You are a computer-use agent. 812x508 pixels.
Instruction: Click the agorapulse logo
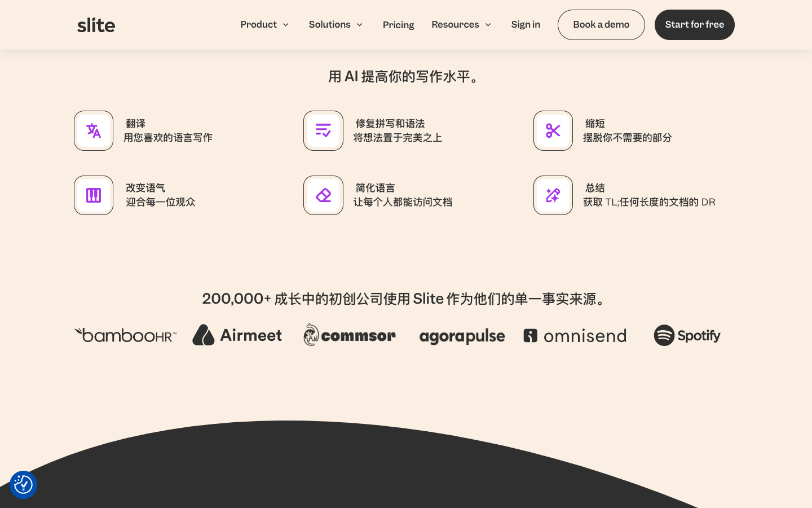462,336
